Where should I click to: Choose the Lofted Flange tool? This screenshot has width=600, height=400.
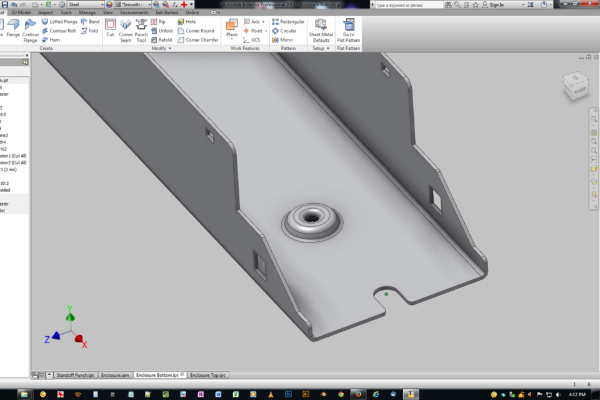(60, 20)
